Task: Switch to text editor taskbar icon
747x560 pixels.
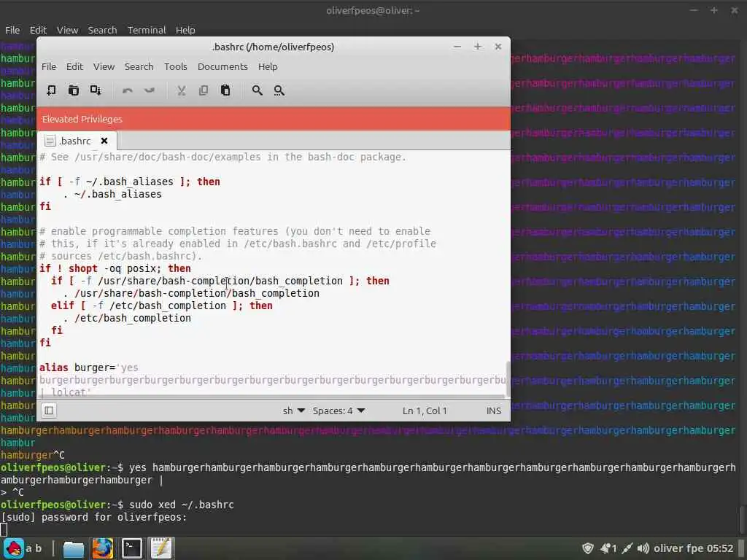Action: pyautogui.click(x=161, y=548)
